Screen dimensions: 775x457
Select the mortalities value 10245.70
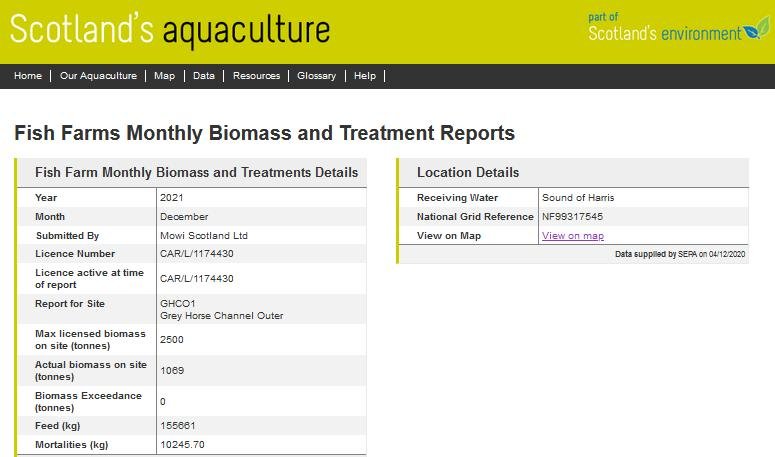(182, 445)
